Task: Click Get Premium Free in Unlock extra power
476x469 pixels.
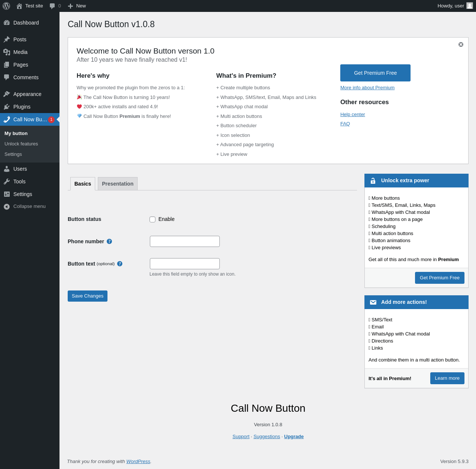Action: 440,278
